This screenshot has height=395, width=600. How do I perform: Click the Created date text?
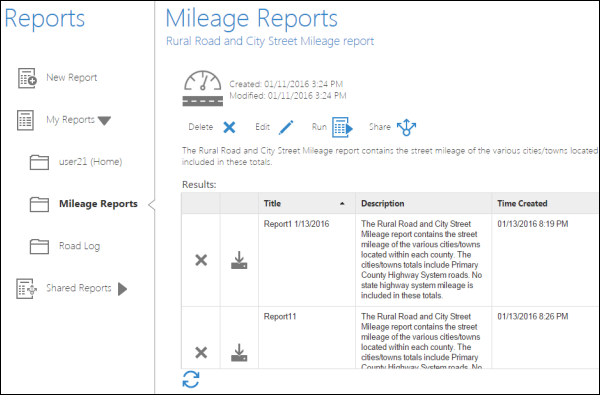(286, 84)
